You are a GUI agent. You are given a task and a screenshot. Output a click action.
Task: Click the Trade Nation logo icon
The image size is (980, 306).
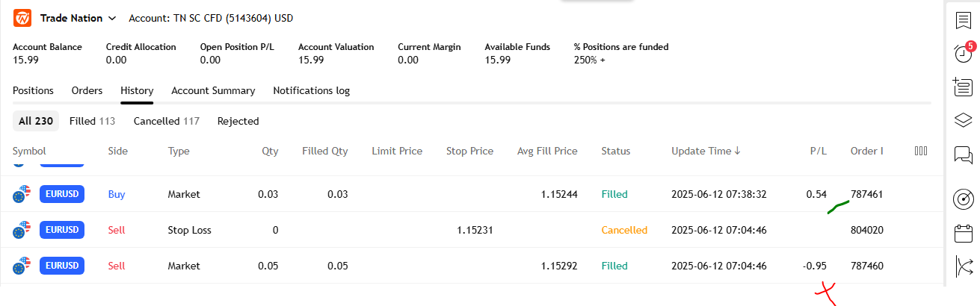(x=22, y=18)
